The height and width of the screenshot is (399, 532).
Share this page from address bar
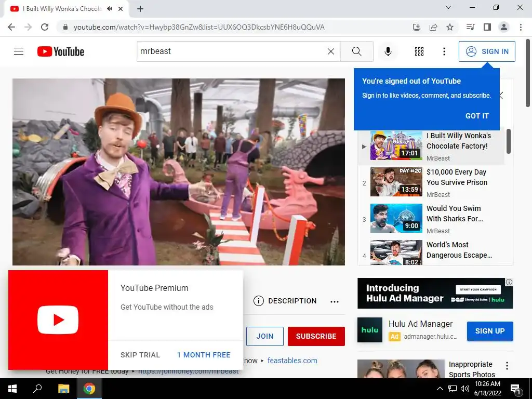click(433, 27)
